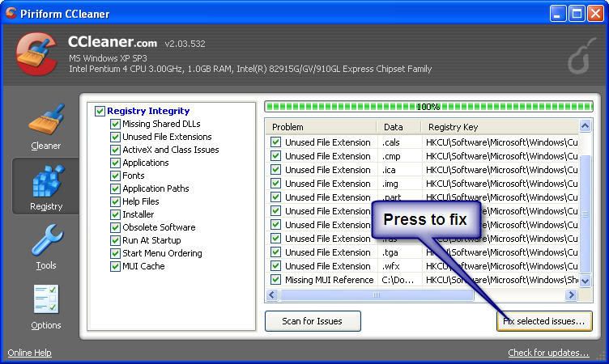Sort results by Data column
609x364 pixels.
(399, 127)
